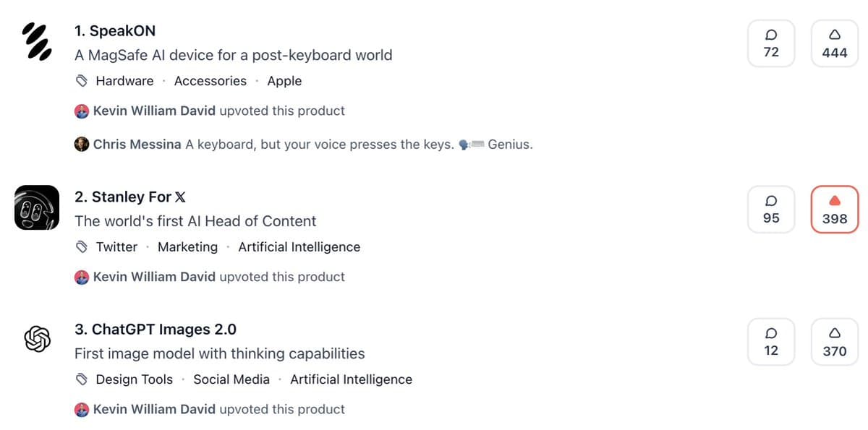Browse the Design Tools topic

coord(134,379)
